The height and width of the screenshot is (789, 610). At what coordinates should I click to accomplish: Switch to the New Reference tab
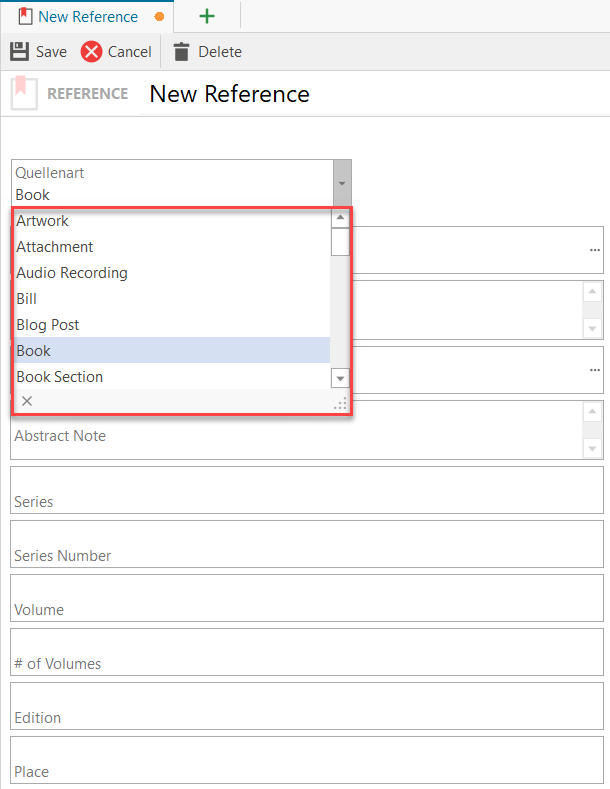(87, 17)
